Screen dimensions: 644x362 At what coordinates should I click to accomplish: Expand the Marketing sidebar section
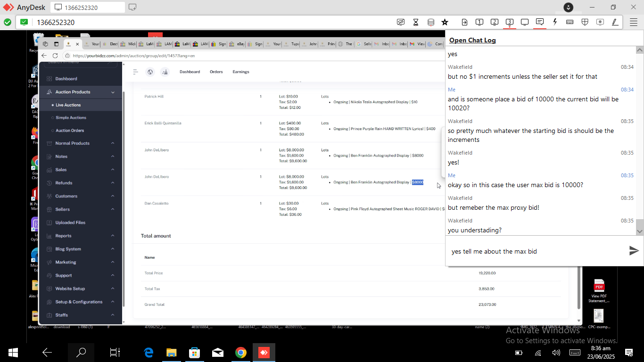click(81, 262)
